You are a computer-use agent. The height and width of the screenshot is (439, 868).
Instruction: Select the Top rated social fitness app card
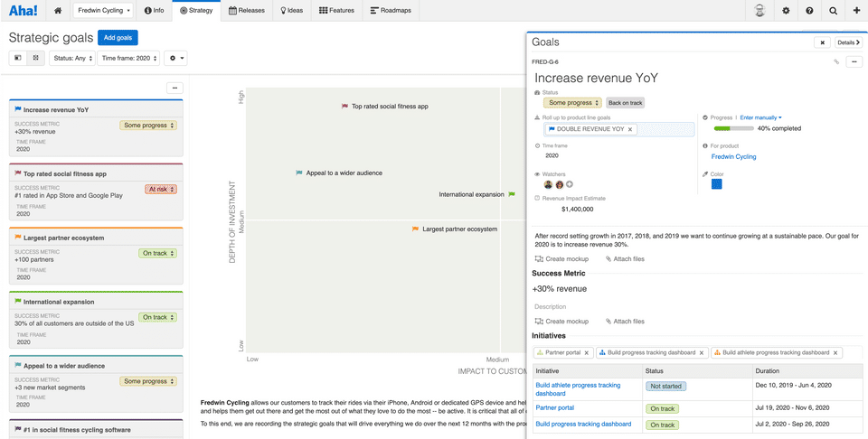pos(96,191)
